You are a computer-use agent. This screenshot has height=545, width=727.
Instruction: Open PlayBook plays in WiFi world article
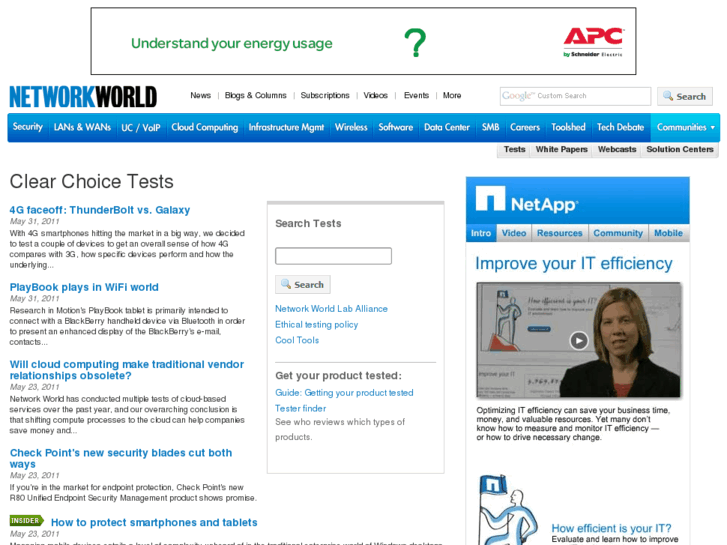pos(84,287)
